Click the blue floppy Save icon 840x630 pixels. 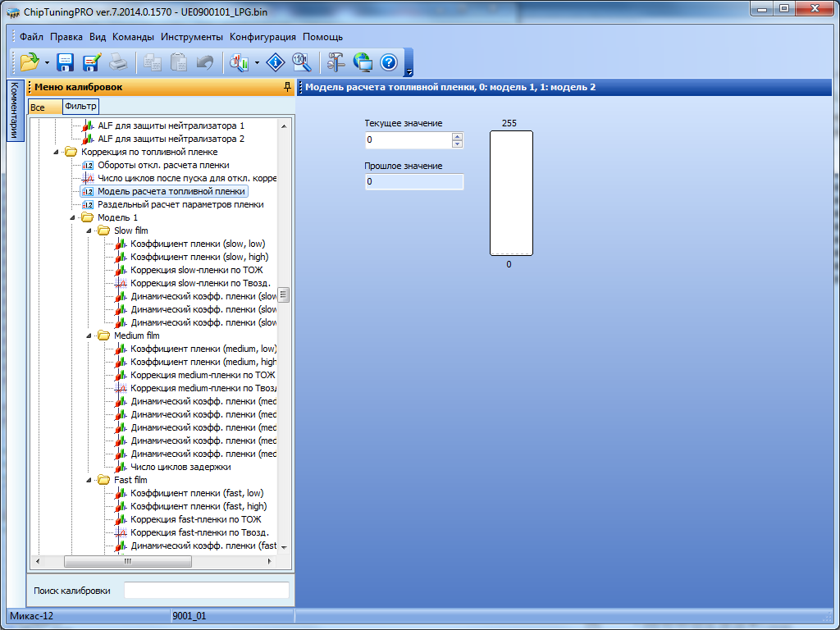66,62
